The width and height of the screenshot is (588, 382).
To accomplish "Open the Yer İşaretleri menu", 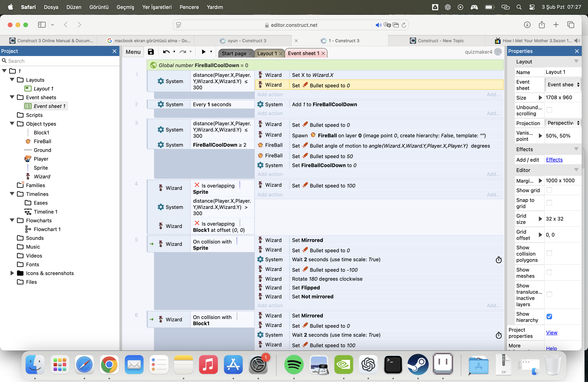I will (157, 7).
